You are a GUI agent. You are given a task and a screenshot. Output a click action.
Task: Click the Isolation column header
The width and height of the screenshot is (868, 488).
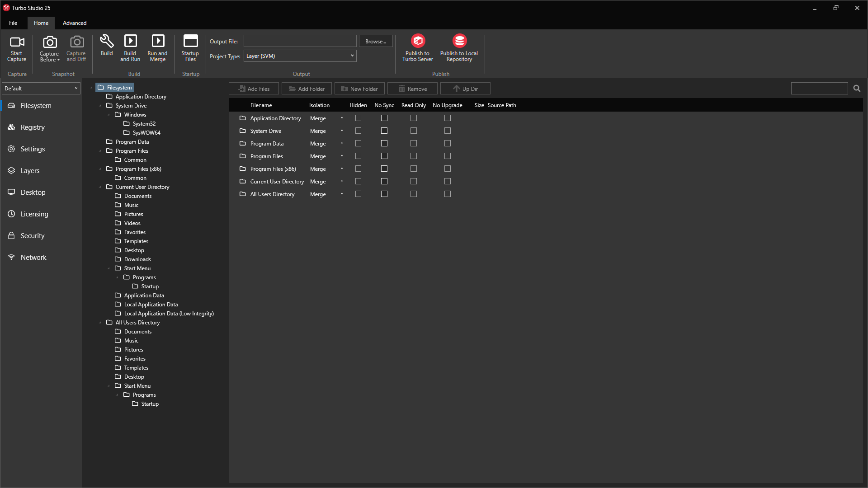click(x=319, y=105)
